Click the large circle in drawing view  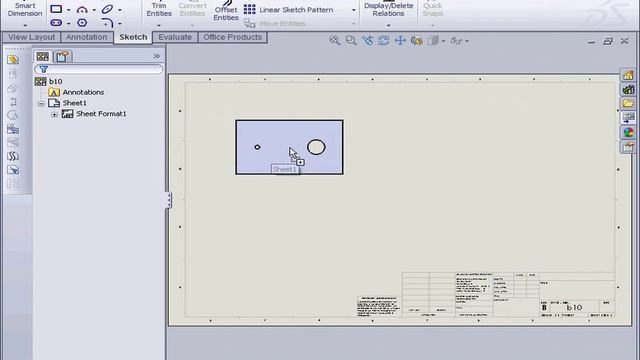click(316, 147)
